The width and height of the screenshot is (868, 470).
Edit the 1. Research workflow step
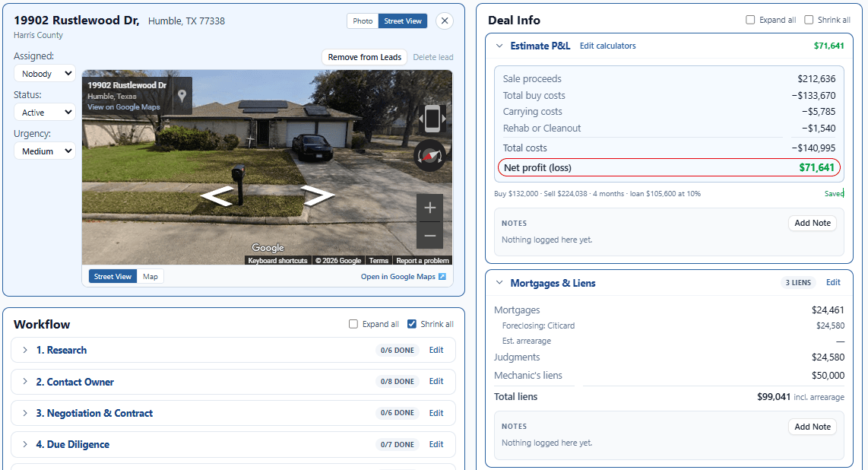436,350
